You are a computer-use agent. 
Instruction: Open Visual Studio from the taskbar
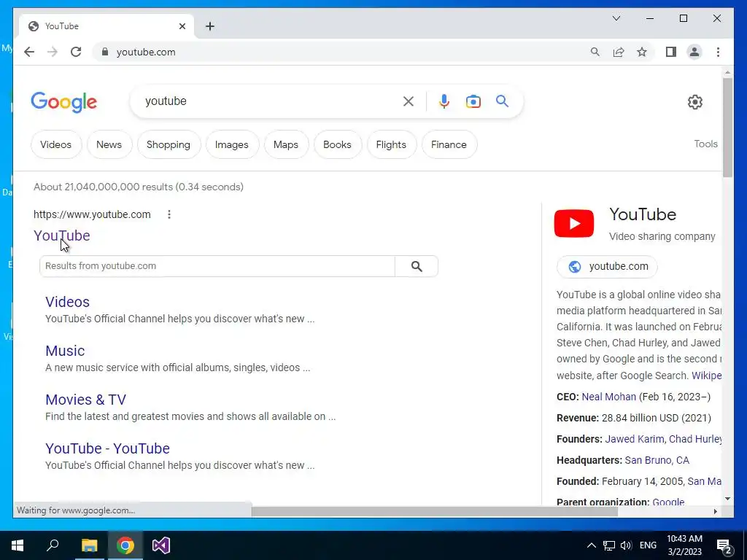point(161,545)
